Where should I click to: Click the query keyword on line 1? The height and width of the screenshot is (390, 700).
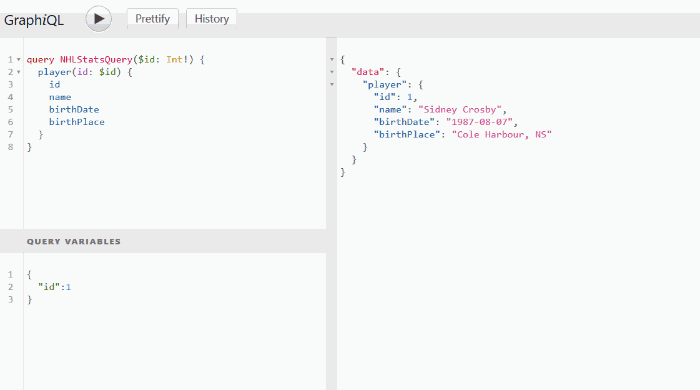tap(40, 59)
